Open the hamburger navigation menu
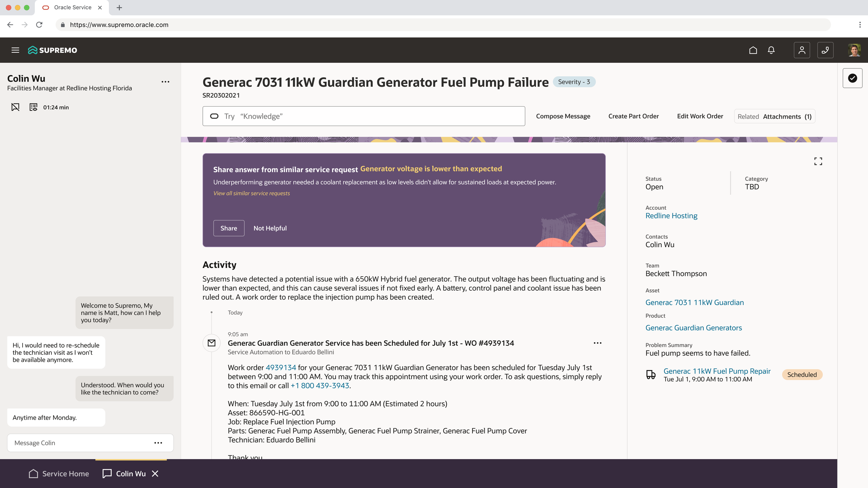Image resolution: width=868 pixels, height=488 pixels. point(15,50)
